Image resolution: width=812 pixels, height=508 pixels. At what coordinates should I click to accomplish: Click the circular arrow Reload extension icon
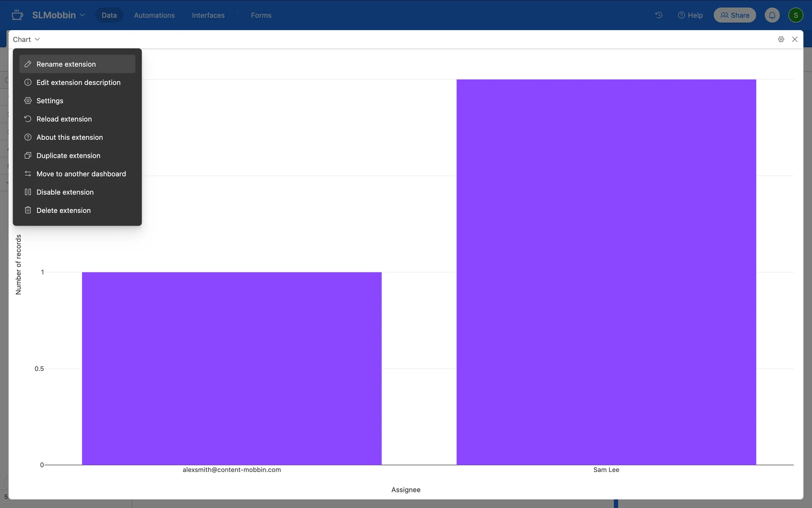point(28,119)
